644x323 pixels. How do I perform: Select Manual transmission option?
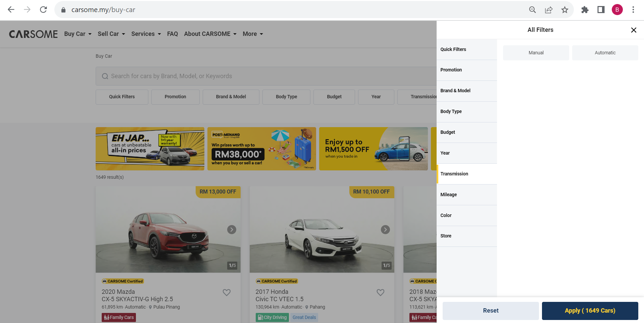536,53
